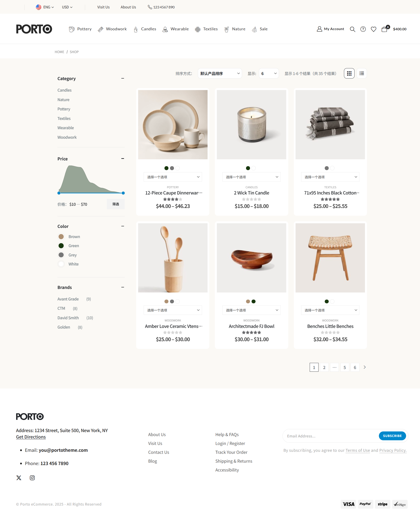This screenshot has height=531, width=420.
Task: Switch to grid view layout icon
Action: tap(349, 73)
